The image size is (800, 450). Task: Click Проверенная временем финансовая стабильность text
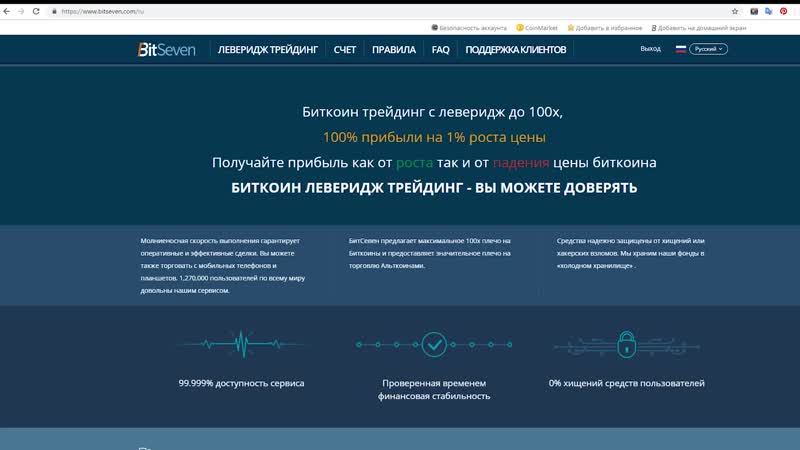tap(434, 389)
